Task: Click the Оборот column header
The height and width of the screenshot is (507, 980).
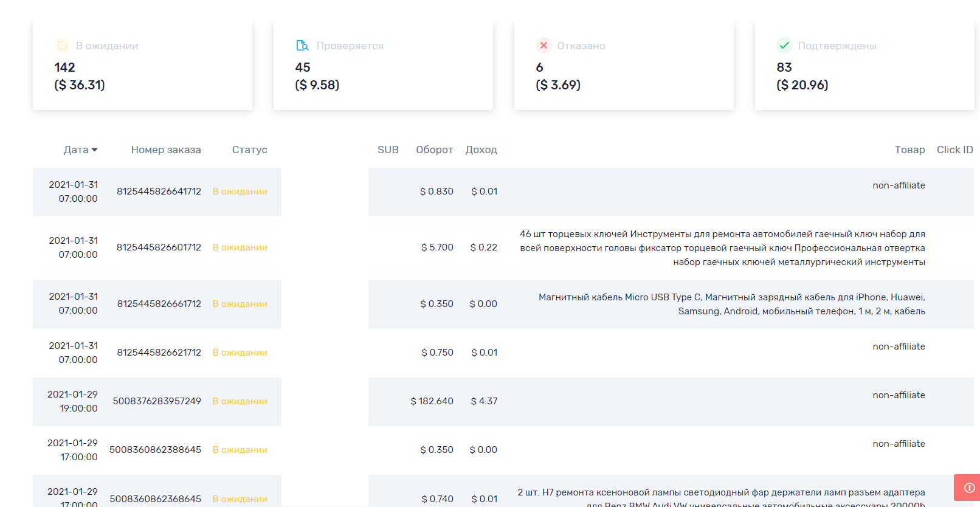Action: pos(434,150)
